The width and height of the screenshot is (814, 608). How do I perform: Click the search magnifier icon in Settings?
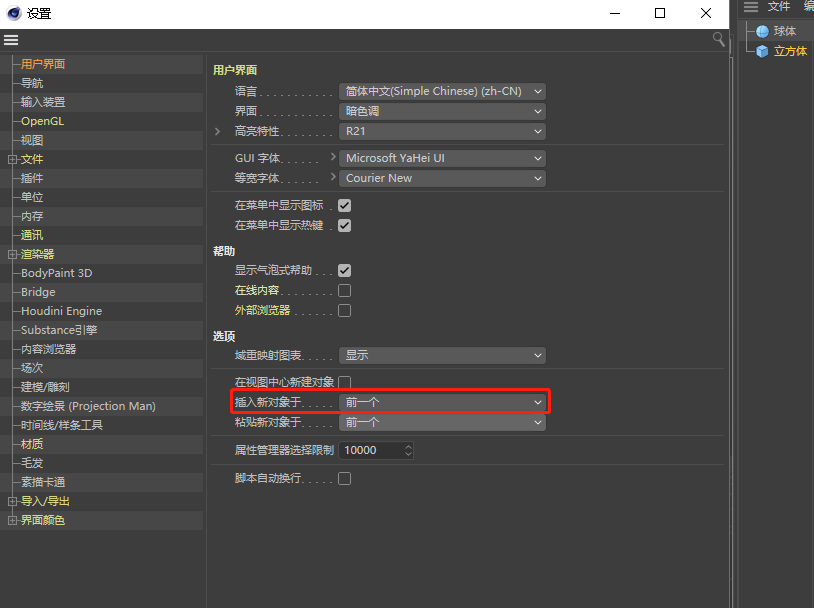pyautogui.click(x=718, y=39)
